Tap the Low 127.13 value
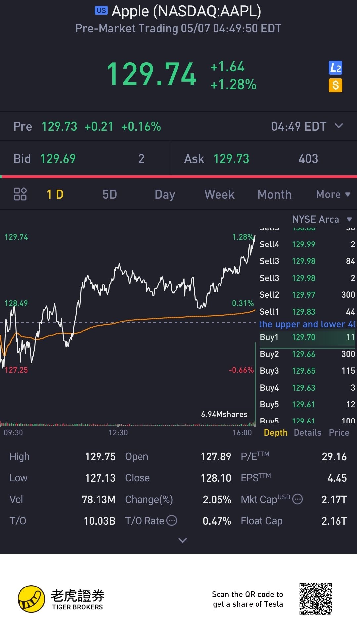This screenshot has height=644, width=357. pyautogui.click(x=100, y=478)
